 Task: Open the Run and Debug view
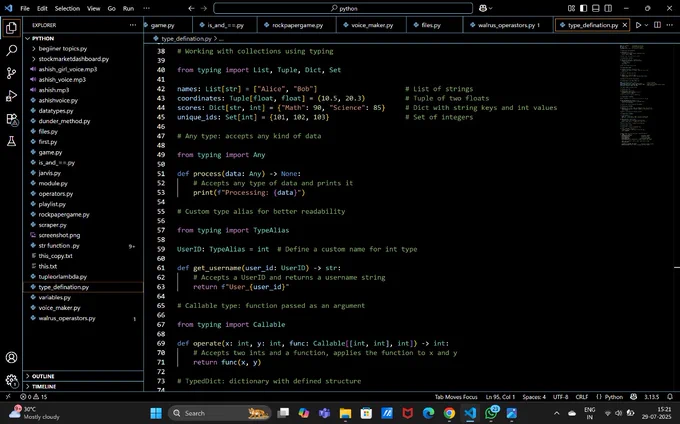[12, 96]
